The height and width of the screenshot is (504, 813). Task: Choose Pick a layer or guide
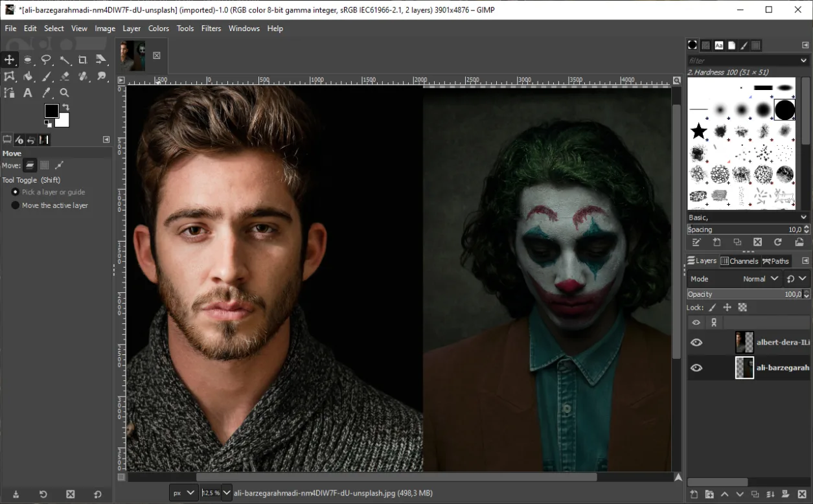[x=48, y=192]
